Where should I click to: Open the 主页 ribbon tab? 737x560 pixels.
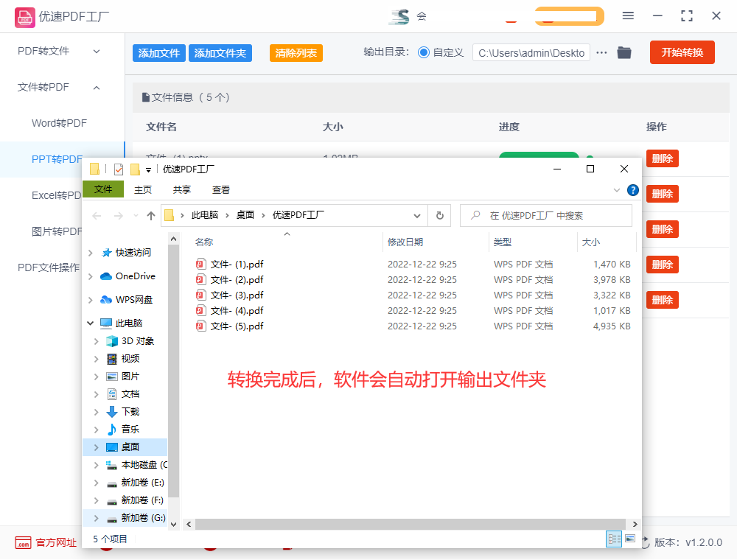point(143,190)
